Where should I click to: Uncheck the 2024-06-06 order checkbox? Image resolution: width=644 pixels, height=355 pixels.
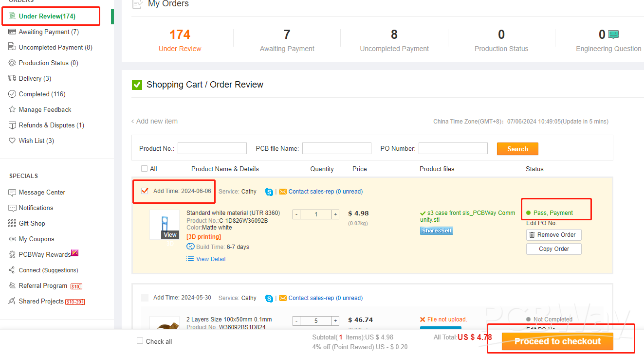pos(145,191)
